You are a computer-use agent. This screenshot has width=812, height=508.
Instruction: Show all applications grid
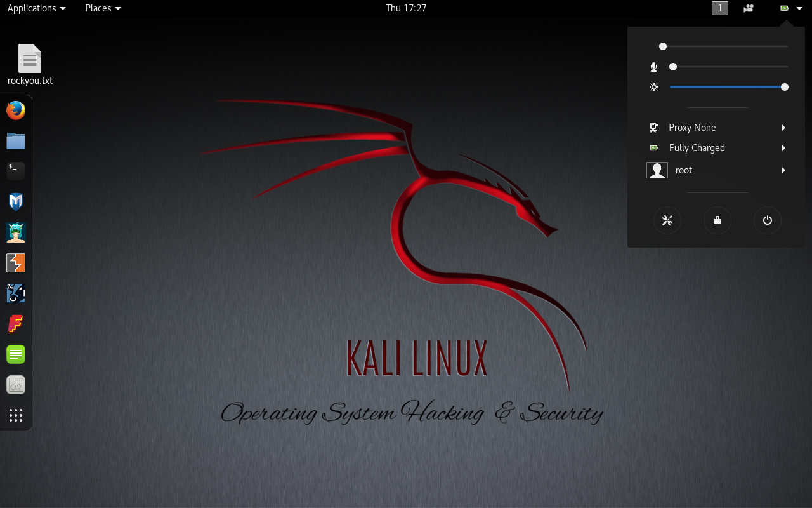click(x=16, y=415)
